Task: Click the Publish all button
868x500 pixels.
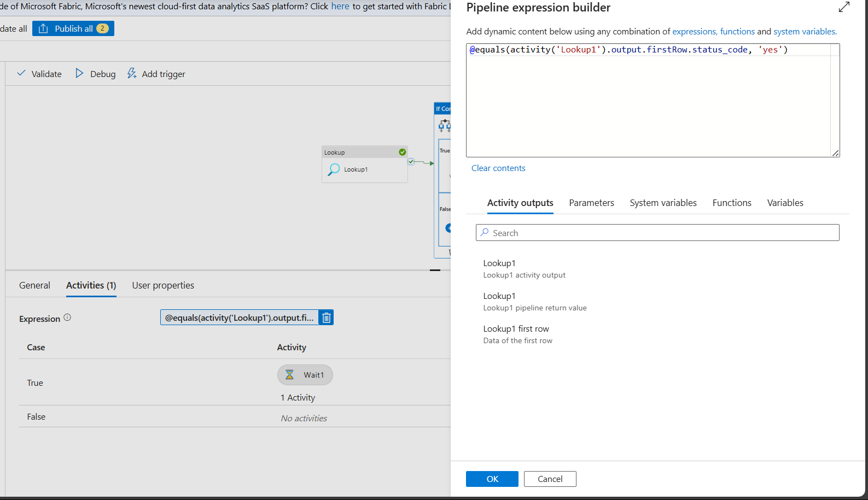Action: [73, 28]
